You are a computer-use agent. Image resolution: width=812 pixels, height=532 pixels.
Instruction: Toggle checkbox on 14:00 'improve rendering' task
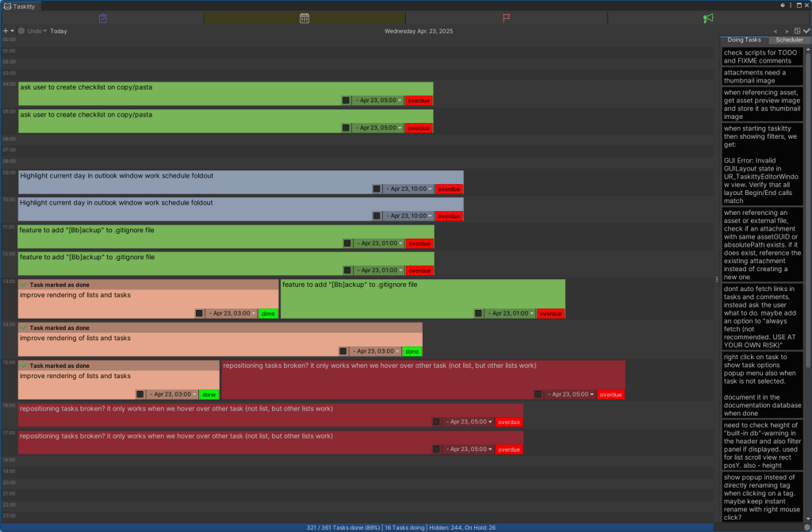[x=343, y=351]
